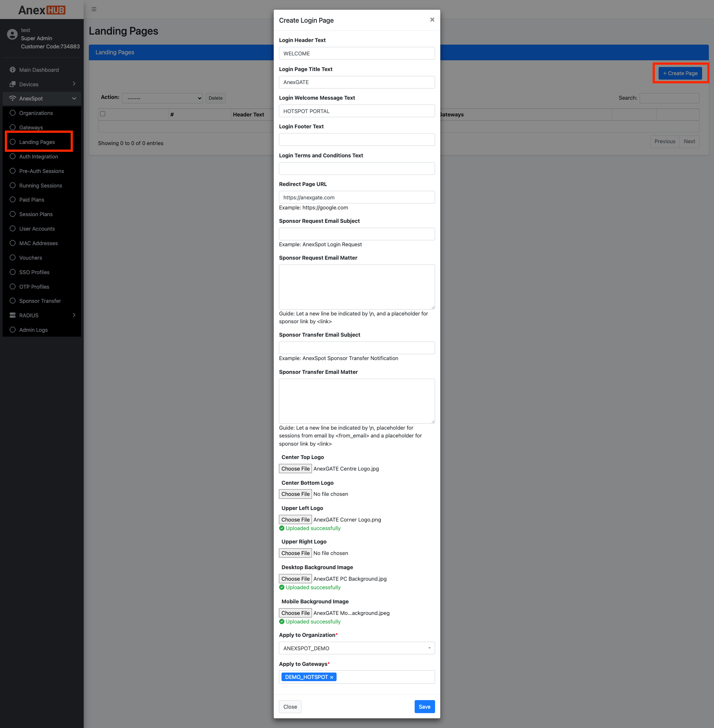Select the Vouchers radio option
The width and height of the screenshot is (714, 728).
click(x=13, y=258)
